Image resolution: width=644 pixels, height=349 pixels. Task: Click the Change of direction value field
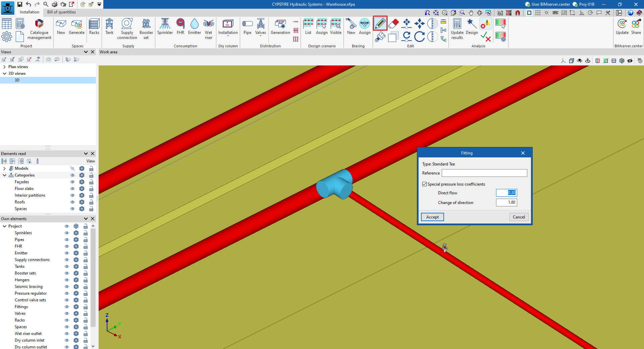(x=506, y=202)
